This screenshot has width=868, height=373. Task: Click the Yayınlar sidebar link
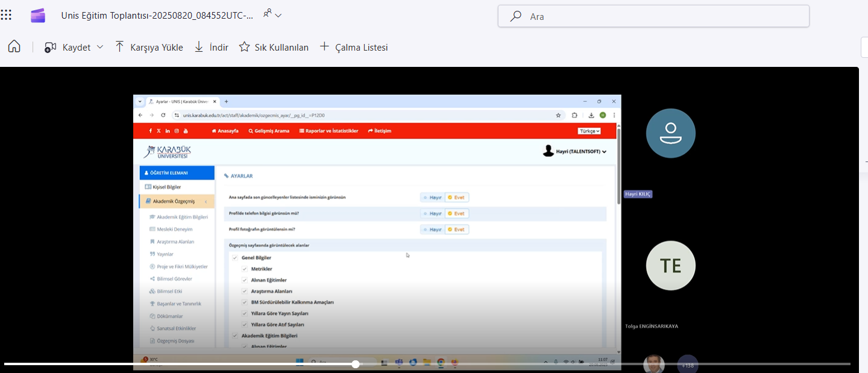coord(165,254)
